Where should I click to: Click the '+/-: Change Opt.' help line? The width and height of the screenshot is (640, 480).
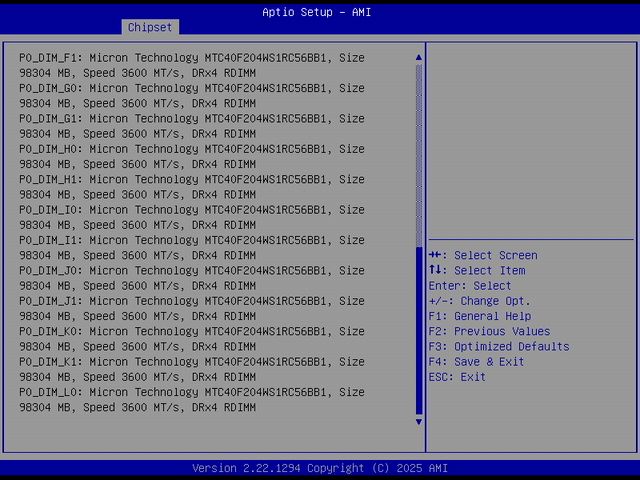pyautogui.click(x=480, y=301)
